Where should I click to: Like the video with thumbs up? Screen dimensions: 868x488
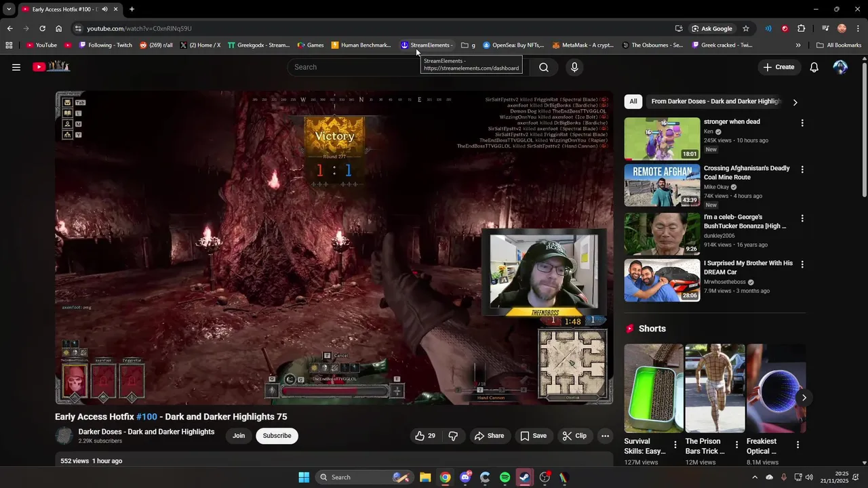tap(425, 436)
